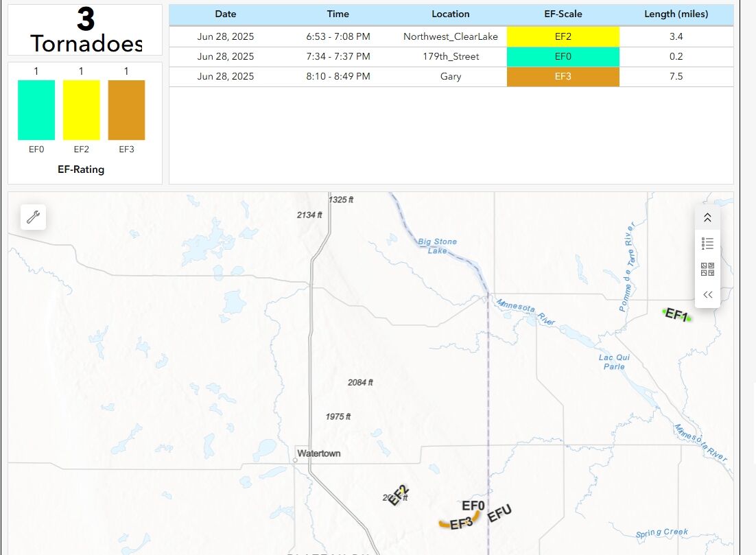Click the EF-Scale column header
The image size is (756, 555).
[x=563, y=14]
